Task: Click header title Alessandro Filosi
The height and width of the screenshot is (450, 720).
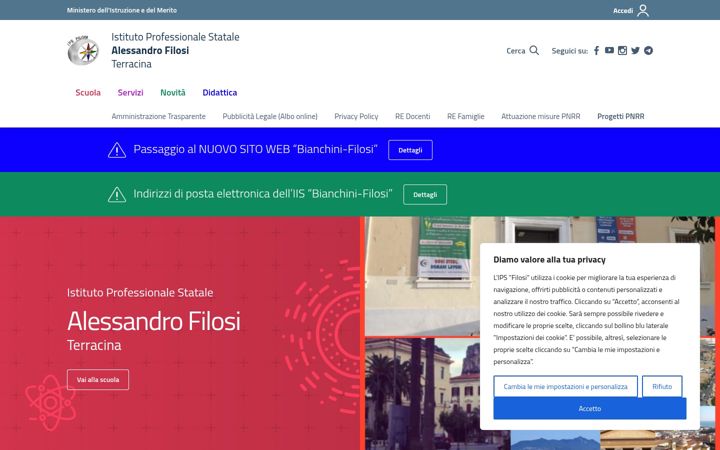Action: [x=150, y=50]
